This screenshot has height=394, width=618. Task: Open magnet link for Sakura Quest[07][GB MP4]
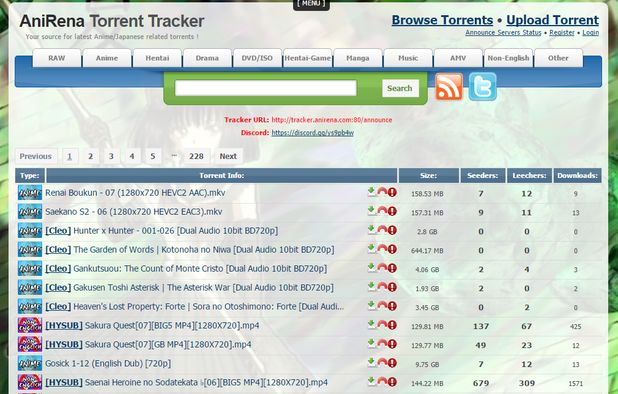tap(382, 344)
